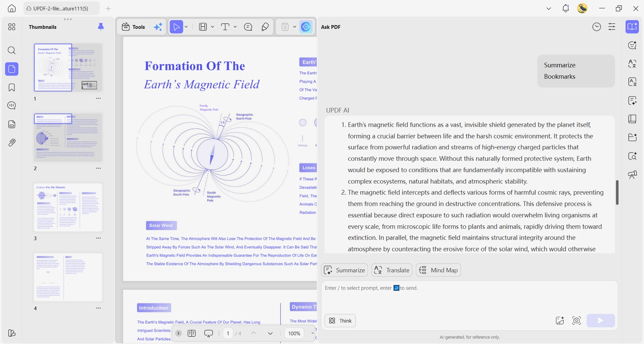644x344 pixels.
Task: Open the AI folder icon in right sidebar
Action: 633,137
